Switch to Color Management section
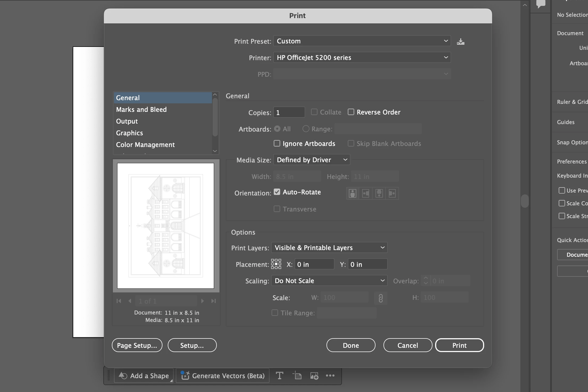The image size is (588, 392). pos(145,145)
